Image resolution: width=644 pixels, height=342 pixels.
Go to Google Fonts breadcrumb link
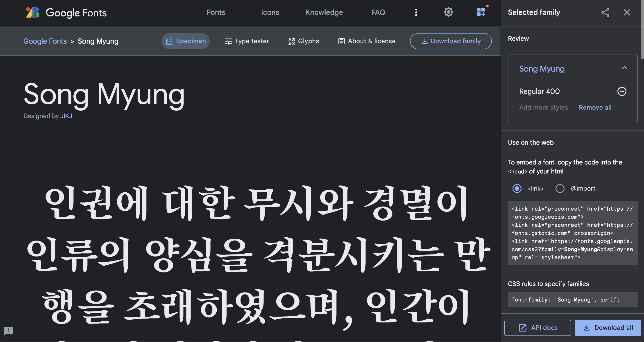click(x=45, y=41)
